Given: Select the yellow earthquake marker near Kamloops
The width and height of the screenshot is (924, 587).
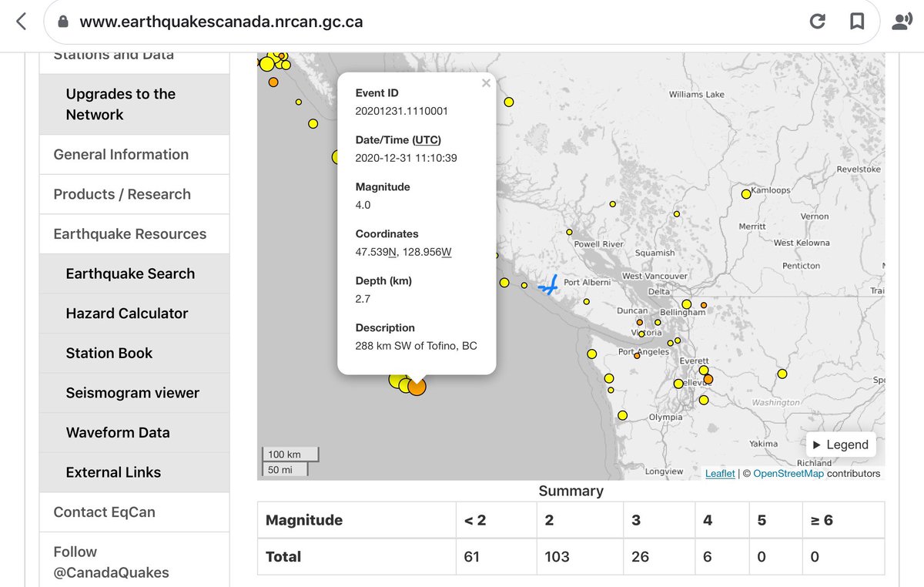Looking at the screenshot, I should click(x=745, y=194).
